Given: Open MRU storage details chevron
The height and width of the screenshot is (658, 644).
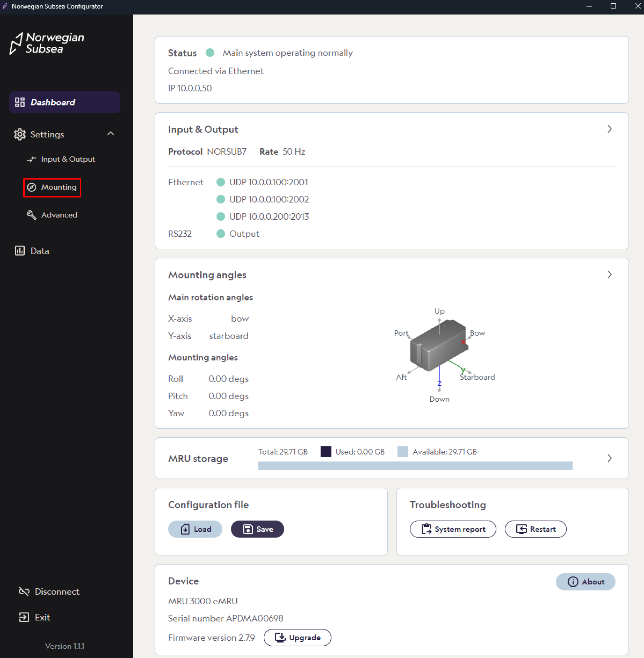Looking at the screenshot, I should point(609,458).
